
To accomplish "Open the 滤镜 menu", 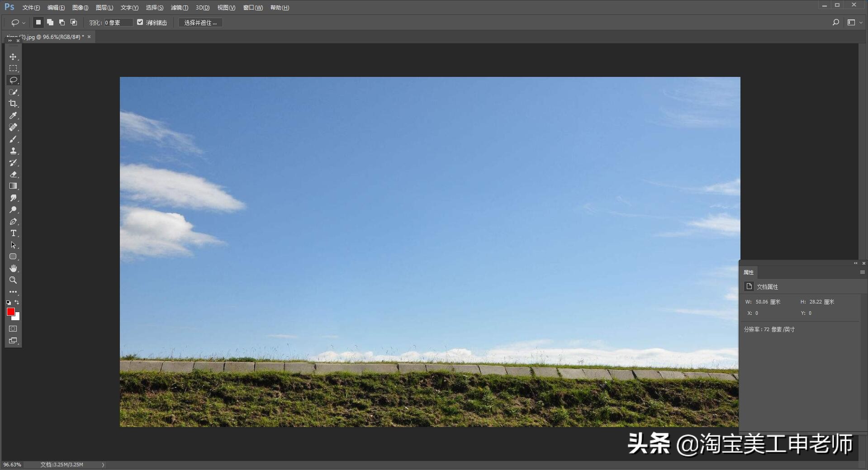I will pos(180,8).
